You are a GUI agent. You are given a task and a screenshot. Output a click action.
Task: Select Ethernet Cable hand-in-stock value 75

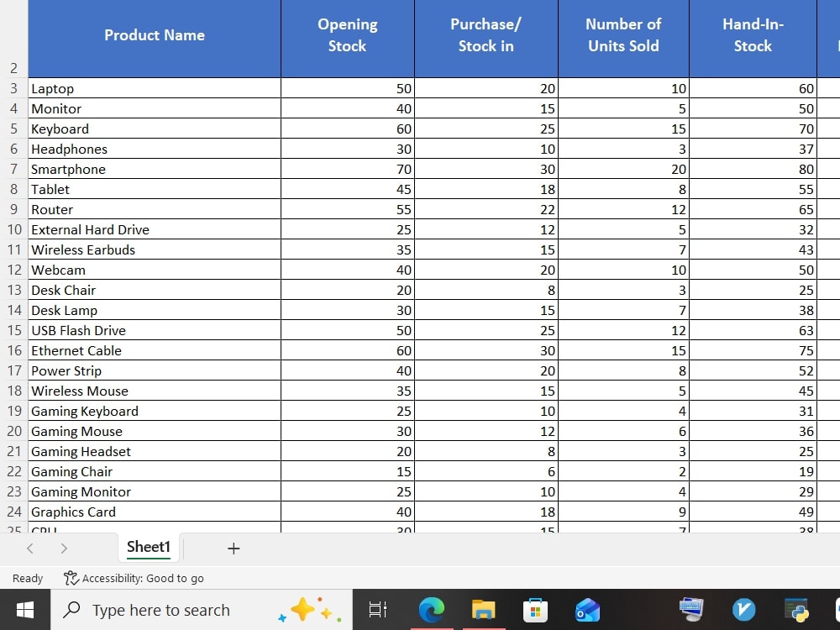click(x=753, y=350)
